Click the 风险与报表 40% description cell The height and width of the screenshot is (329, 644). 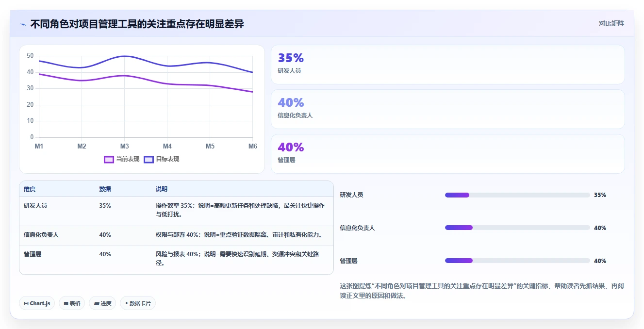pyautogui.click(x=237, y=258)
